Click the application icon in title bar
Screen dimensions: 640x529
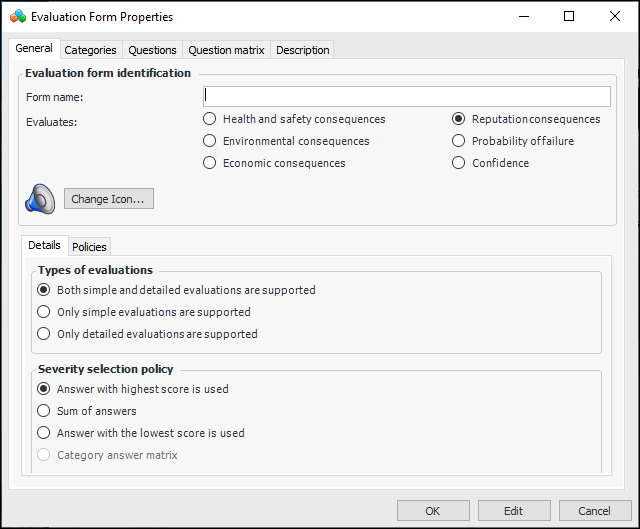[x=17, y=16]
